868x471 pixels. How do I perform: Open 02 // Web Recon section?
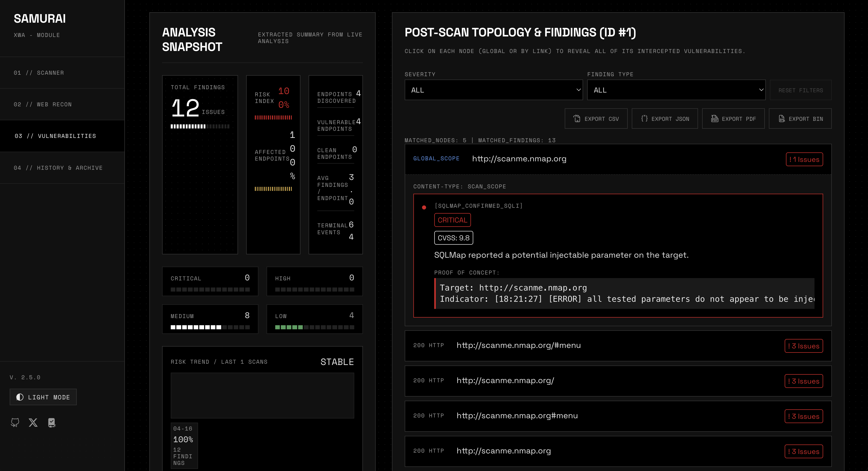62,104
